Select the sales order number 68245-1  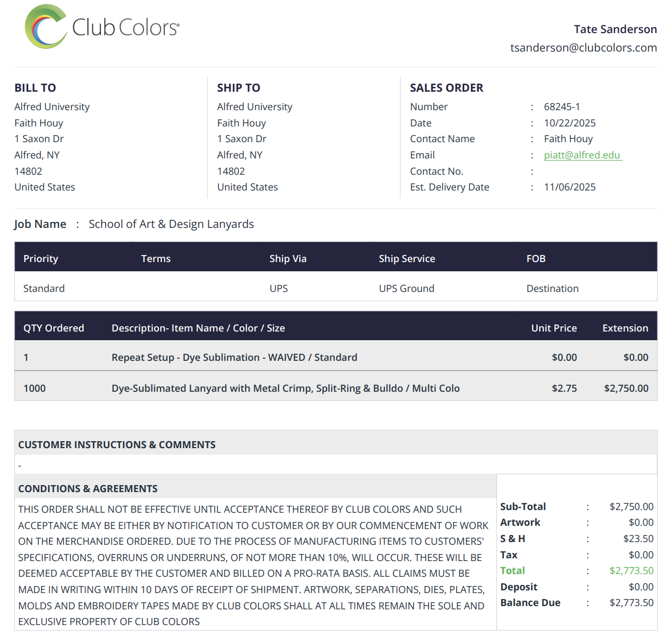562,107
